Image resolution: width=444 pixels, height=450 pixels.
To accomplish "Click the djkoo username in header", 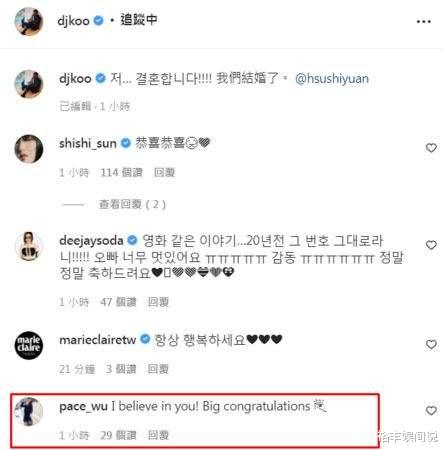I will pyautogui.click(x=73, y=21).
